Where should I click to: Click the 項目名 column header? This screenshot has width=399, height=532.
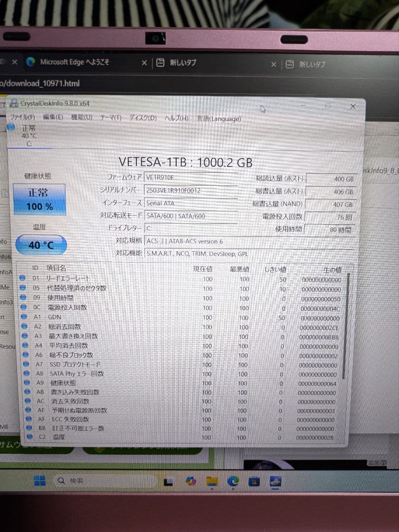pos(56,268)
